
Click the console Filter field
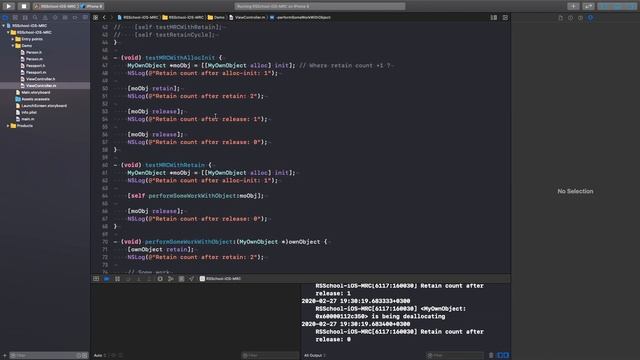pos(455,356)
